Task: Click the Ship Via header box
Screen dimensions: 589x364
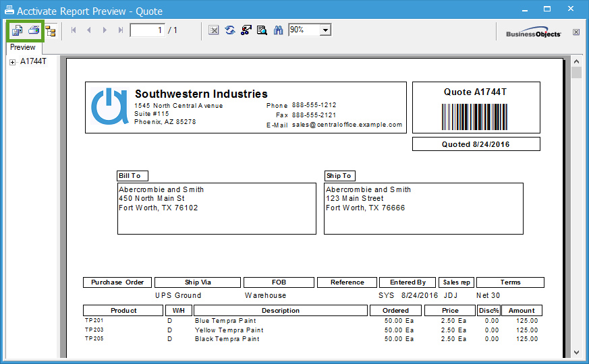Action: point(198,282)
